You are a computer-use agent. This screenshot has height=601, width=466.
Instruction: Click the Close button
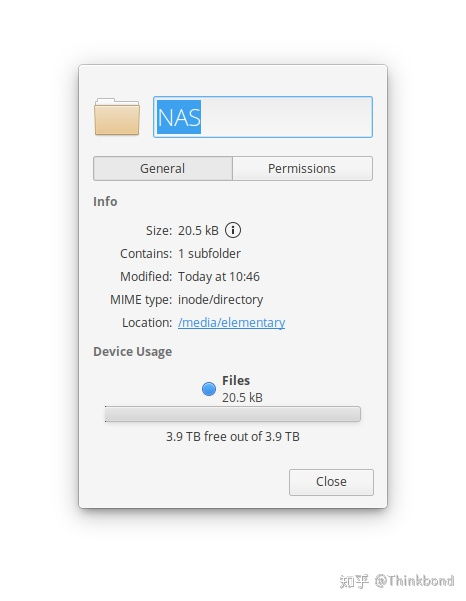point(331,482)
